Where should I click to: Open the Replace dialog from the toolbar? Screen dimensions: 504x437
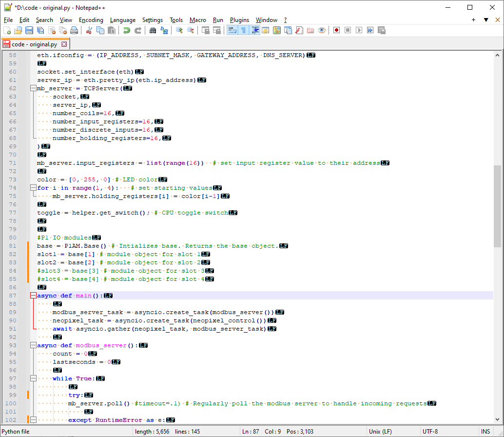(165, 30)
